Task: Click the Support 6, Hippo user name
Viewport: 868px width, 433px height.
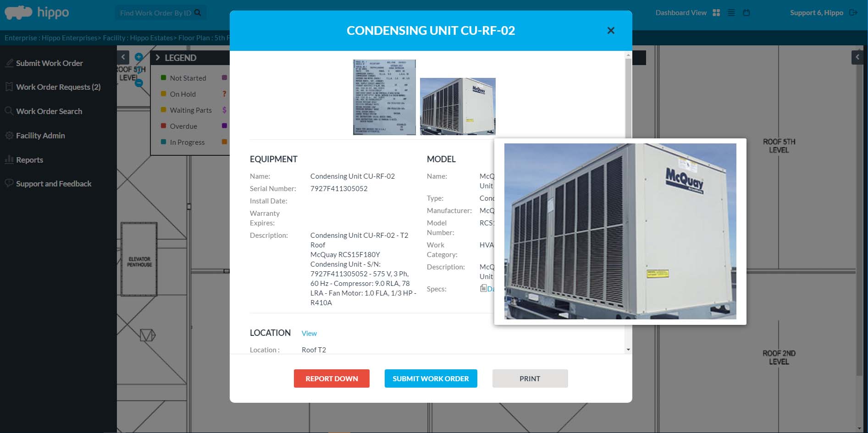Action: (817, 13)
